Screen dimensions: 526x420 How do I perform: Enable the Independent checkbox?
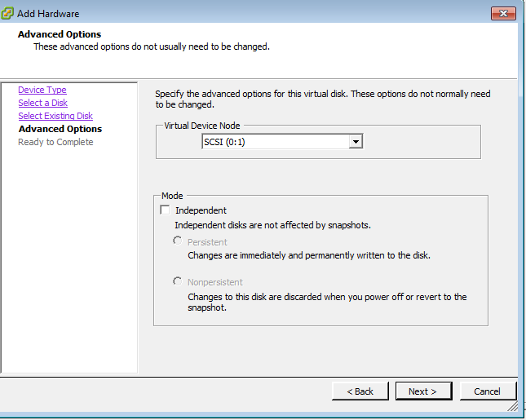pyautogui.click(x=166, y=210)
